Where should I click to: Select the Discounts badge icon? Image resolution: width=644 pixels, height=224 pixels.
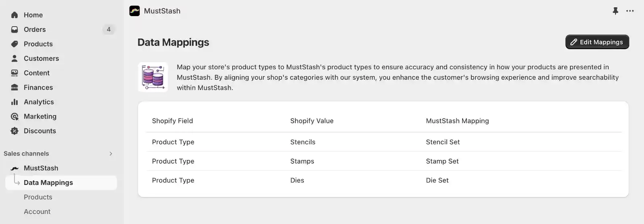coord(14,131)
